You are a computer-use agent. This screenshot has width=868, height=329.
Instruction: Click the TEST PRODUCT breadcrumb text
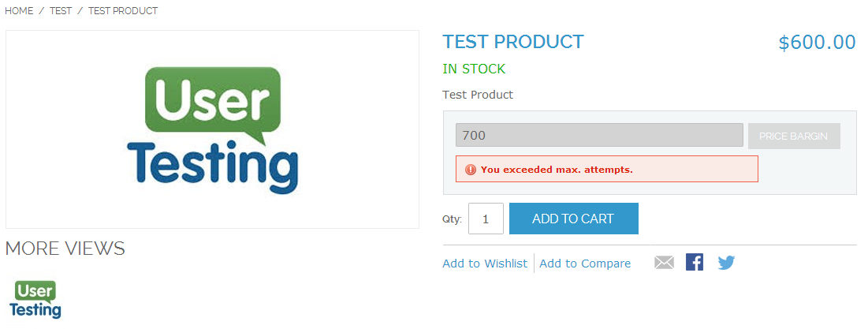coord(123,11)
